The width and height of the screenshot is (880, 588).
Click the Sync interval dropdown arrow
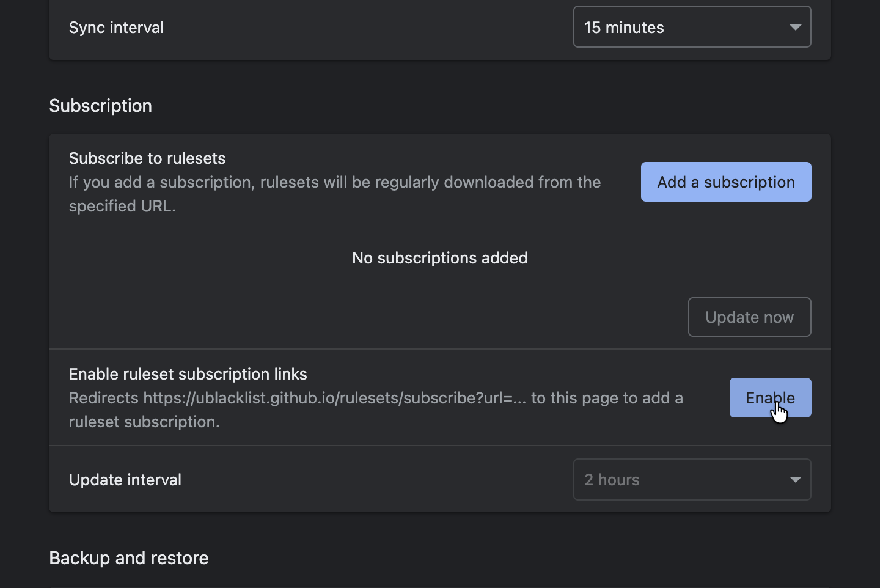tap(795, 27)
